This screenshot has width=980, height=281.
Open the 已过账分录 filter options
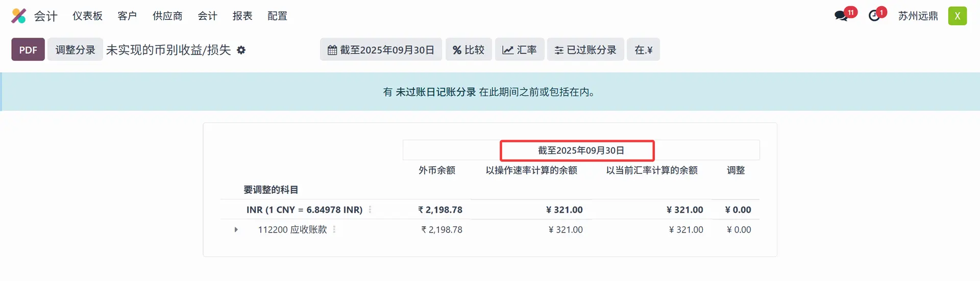click(x=585, y=49)
